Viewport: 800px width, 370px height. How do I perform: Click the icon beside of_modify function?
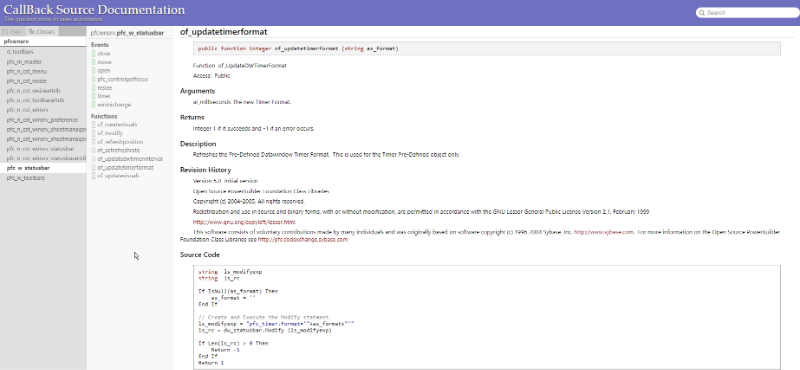click(x=93, y=133)
